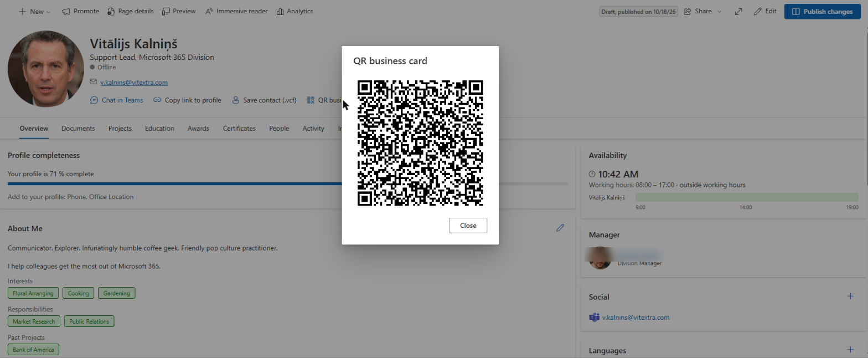The height and width of the screenshot is (358, 868).
Task: Close the QR business card dialog
Action: pos(468,226)
